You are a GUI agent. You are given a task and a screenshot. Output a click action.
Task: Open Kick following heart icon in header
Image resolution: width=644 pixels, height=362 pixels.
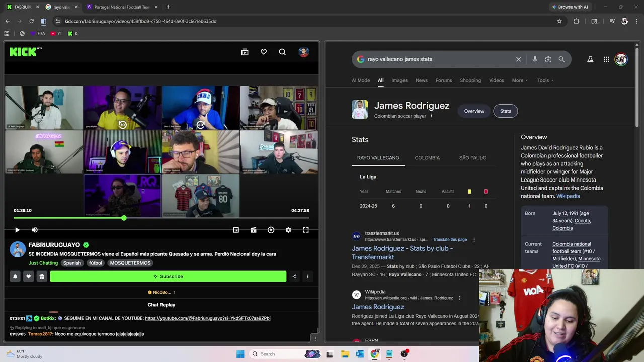coord(264,52)
